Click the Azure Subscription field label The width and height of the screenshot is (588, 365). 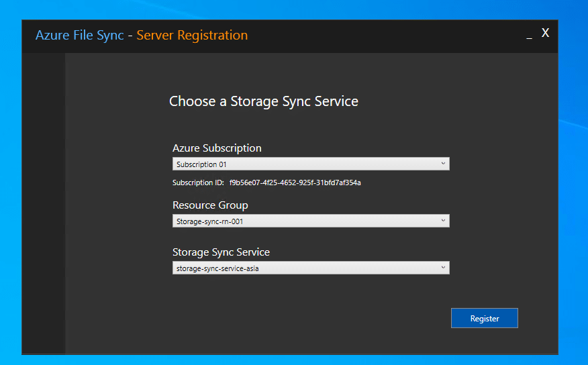[217, 148]
